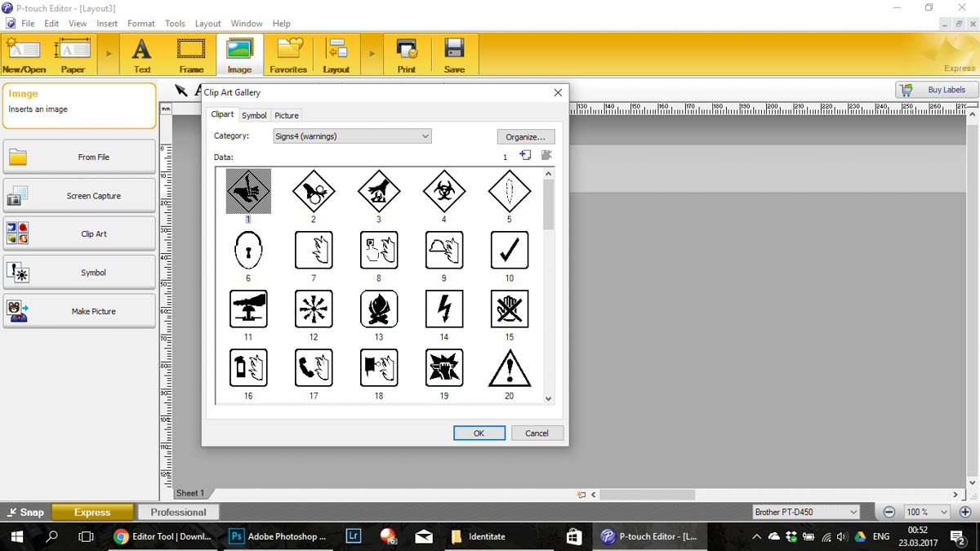Viewport: 980px width, 551px height.
Task: Click add-to-list icon beside Data count
Action: (525, 155)
